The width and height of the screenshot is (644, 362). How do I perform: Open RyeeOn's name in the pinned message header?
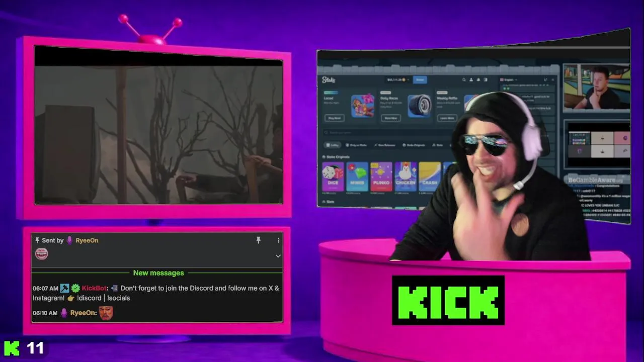pyautogui.click(x=87, y=240)
